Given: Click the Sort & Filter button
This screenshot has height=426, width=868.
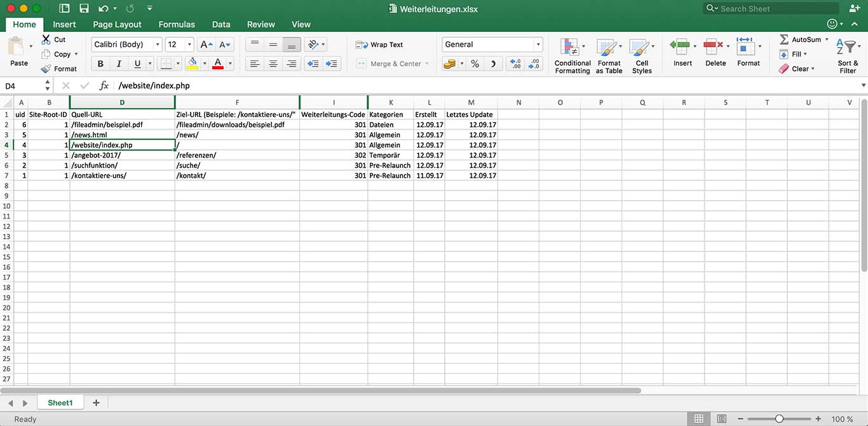Looking at the screenshot, I should coord(848,56).
